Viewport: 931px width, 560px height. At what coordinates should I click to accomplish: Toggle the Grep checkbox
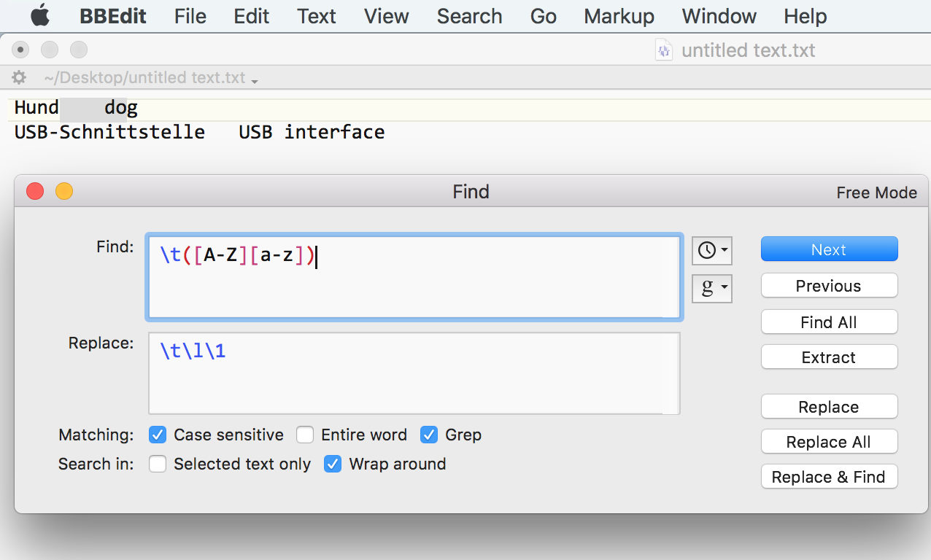pos(429,435)
